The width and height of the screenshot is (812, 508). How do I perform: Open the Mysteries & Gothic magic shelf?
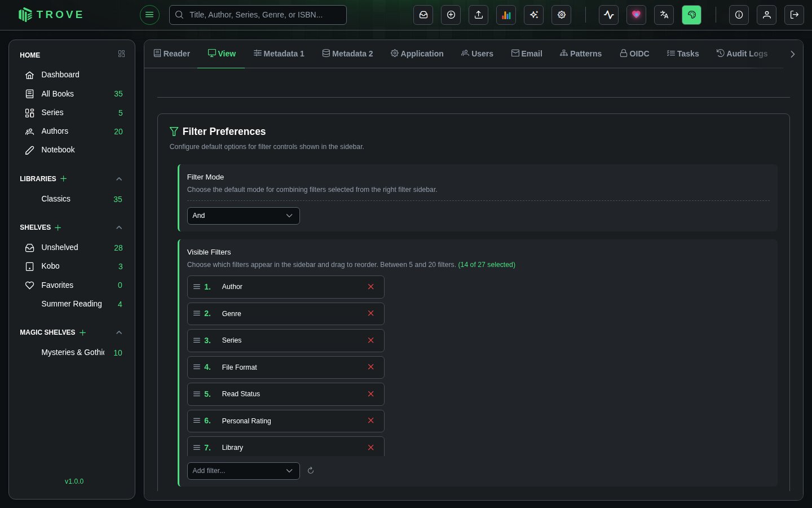point(72,352)
